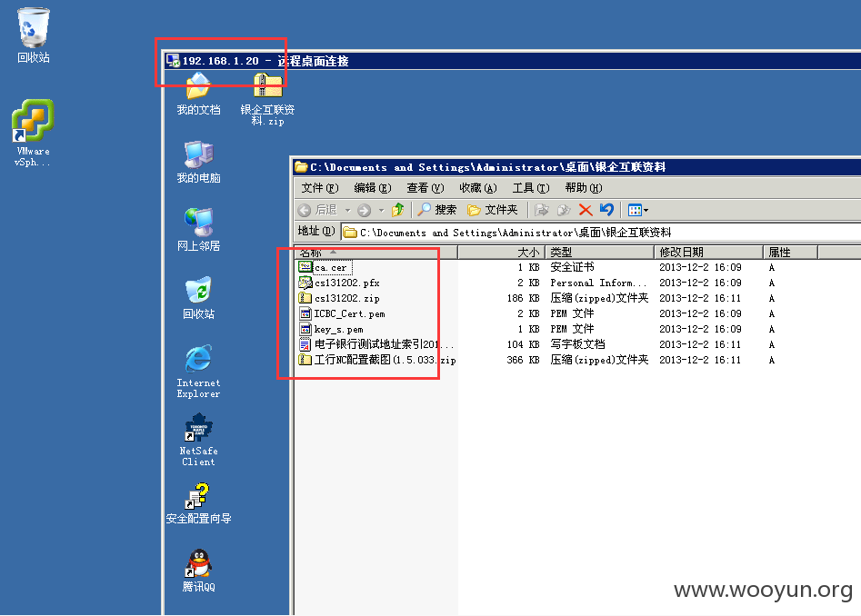Screen dimensions: 861x616
Task: Open the 收藏(A) menu
Action: [478, 188]
